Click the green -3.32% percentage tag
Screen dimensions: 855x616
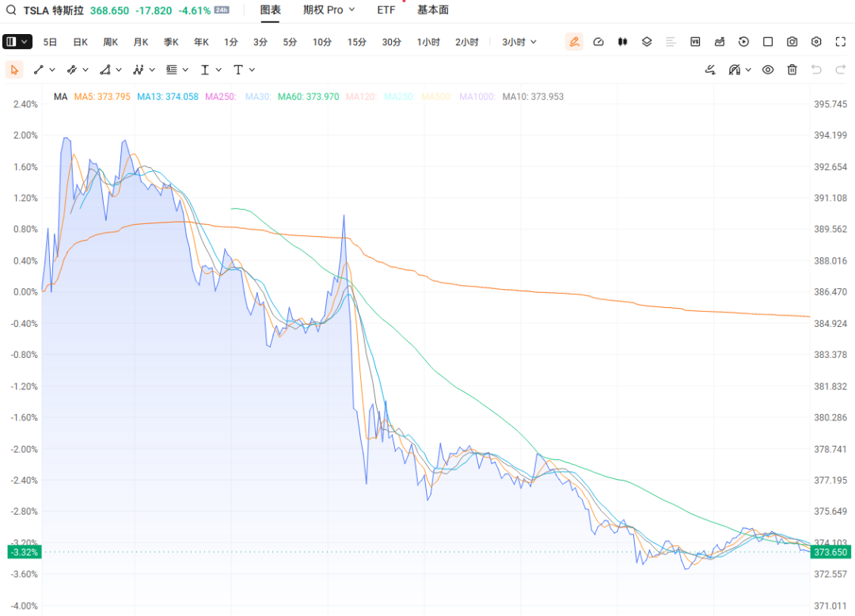pyautogui.click(x=25, y=552)
